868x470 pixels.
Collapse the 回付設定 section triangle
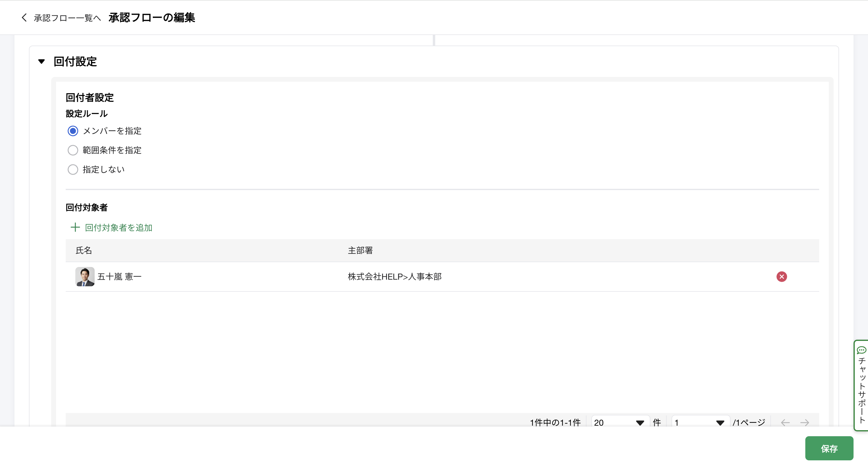(x=42, y=61)
